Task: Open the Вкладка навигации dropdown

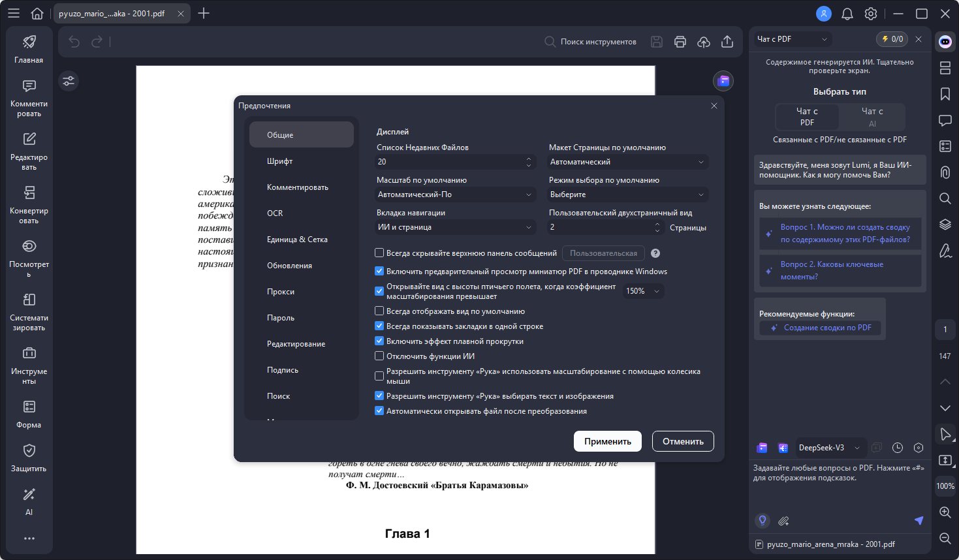Action: [456, 227]
